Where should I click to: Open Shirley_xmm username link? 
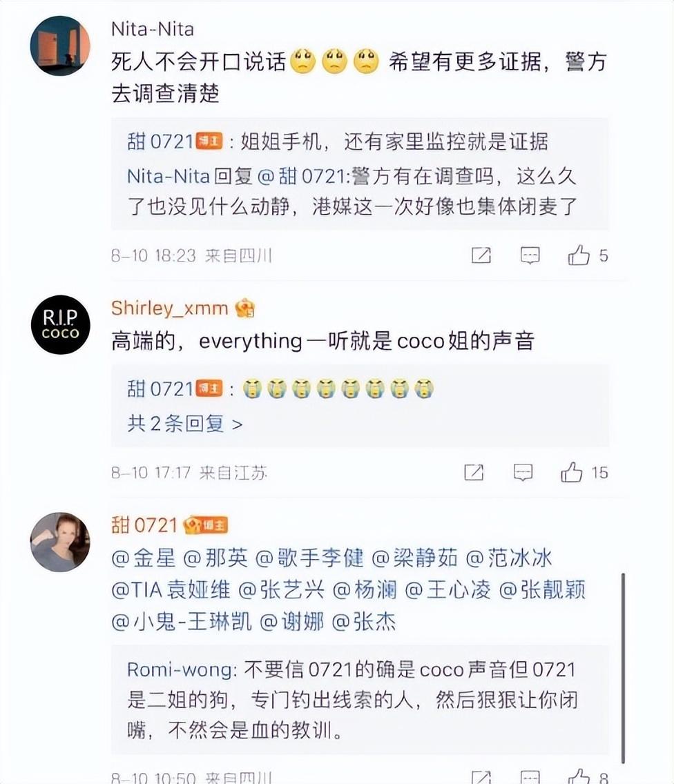click(170, 308)
